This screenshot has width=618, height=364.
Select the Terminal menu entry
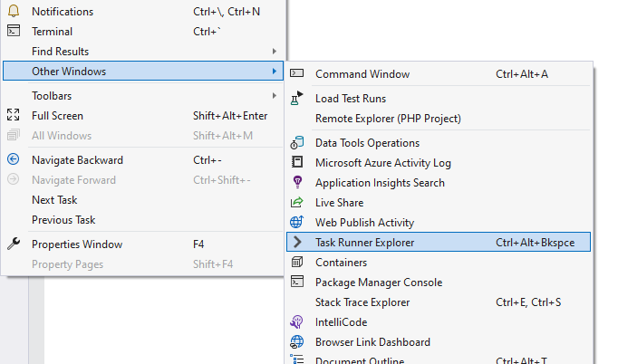[x=143, y=31]
